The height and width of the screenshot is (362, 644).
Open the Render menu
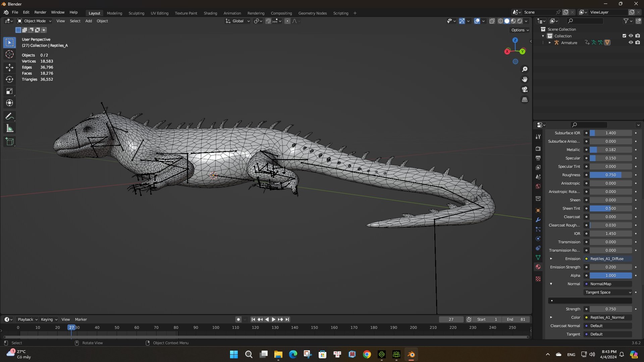pyautogui.click(x=40, y=12)
